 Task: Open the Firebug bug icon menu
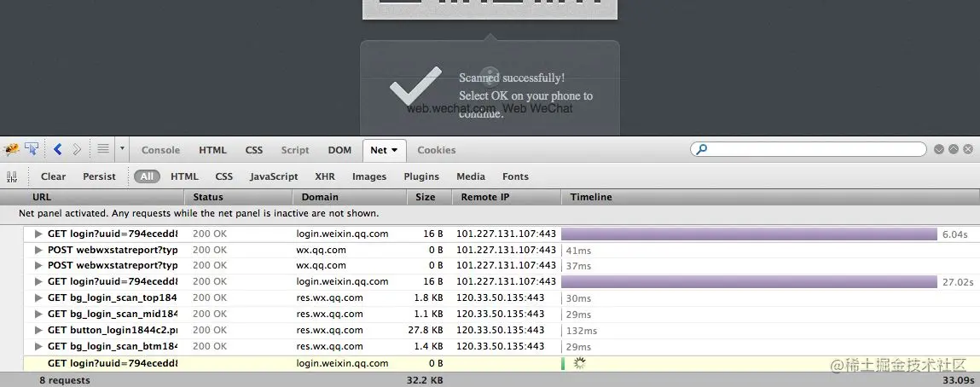point(12,149)
